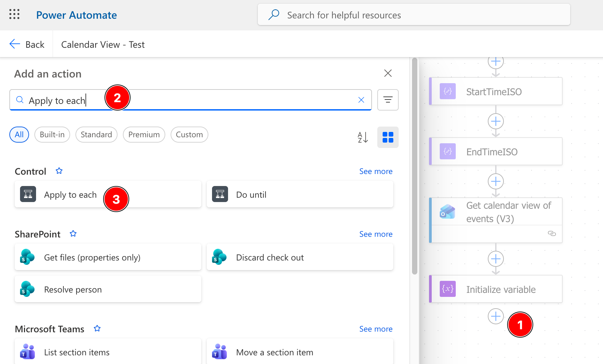Image resolution: width=603 pixels, height=364 pixels.
Task: Select the Custom filter pill
Action: tap(189, 135)
